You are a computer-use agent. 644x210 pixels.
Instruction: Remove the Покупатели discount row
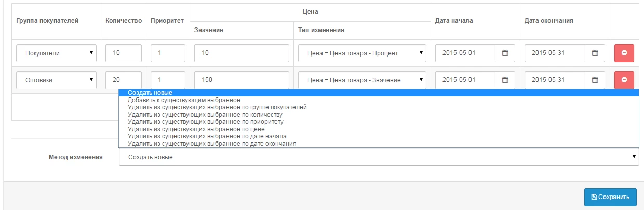[x=624, y=53]
